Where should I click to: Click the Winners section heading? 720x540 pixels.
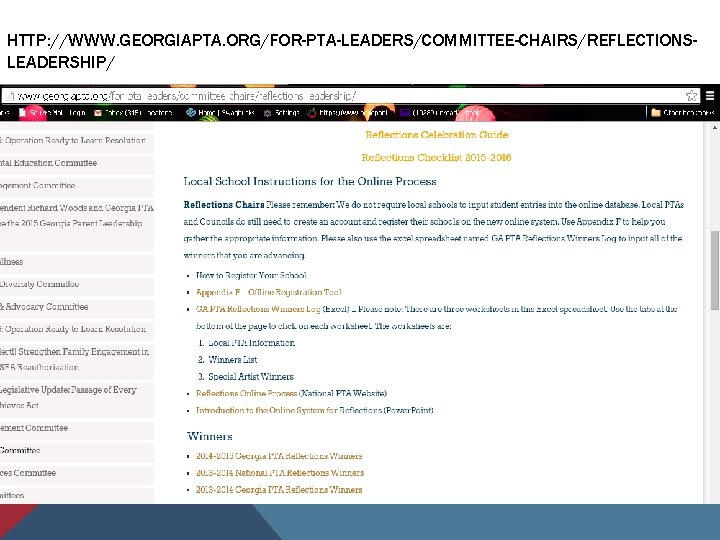(210, 436)
